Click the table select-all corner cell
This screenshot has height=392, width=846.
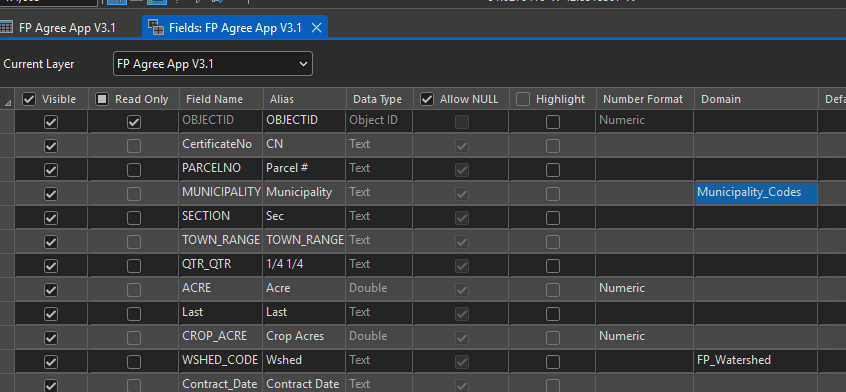7,99
